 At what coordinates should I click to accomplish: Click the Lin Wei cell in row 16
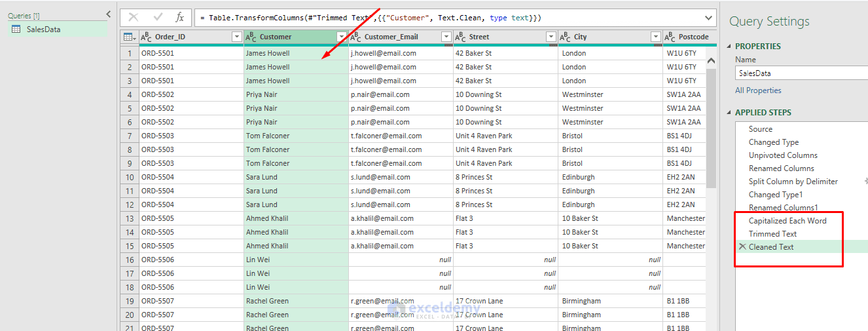tap(296, 260)
